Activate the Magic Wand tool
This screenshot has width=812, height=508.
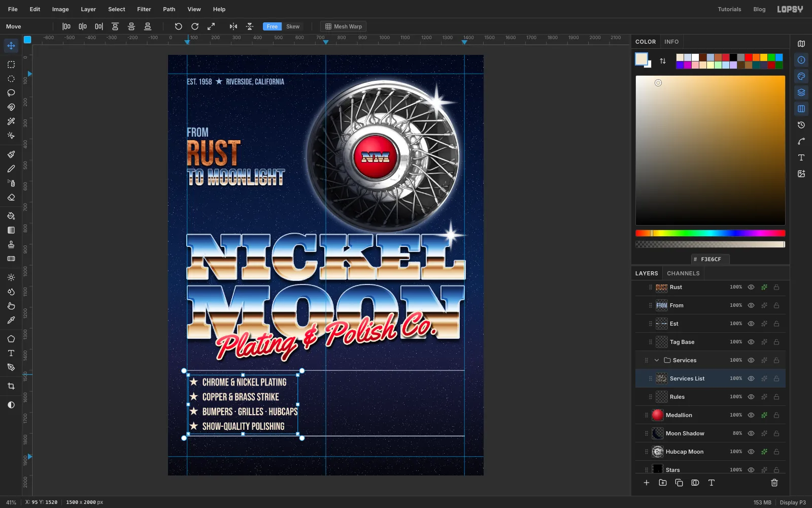(x=11, y=121)
